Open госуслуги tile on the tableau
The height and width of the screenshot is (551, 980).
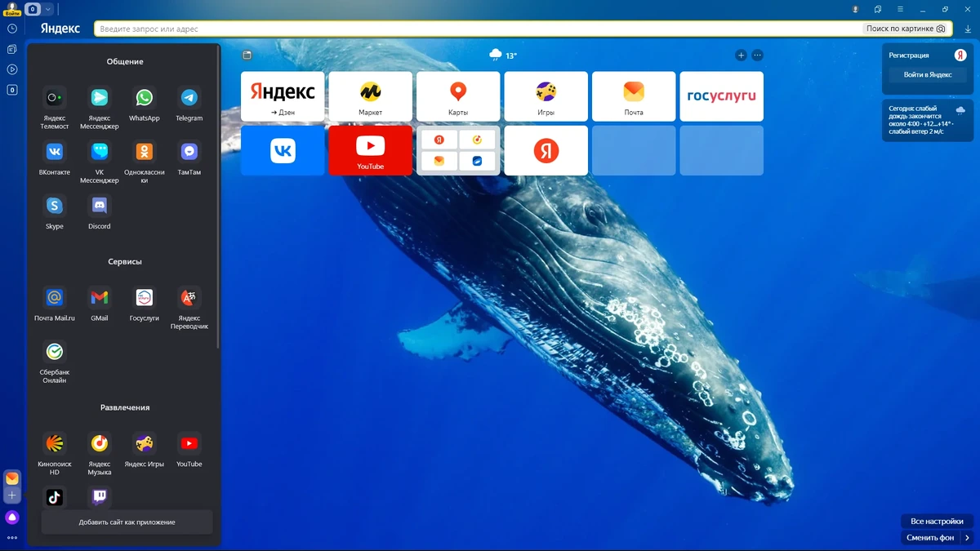[721, 96]
